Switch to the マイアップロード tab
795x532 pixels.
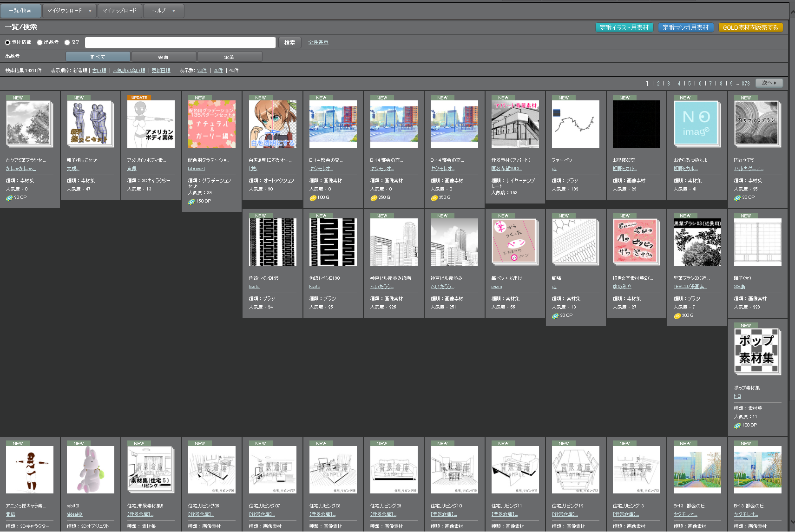coord(119,11)
